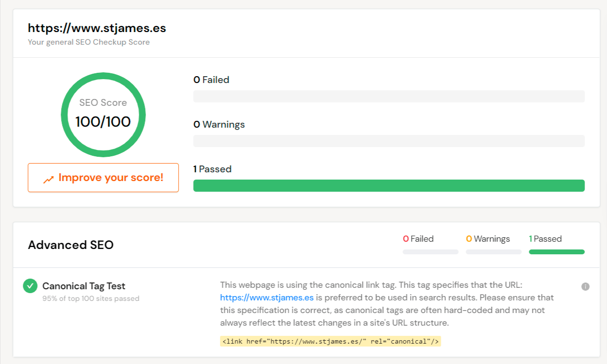Select the SEO Score 100/100 circular gauge
The height and width of the screenshot is (364, 607).
tap(103, 115)
